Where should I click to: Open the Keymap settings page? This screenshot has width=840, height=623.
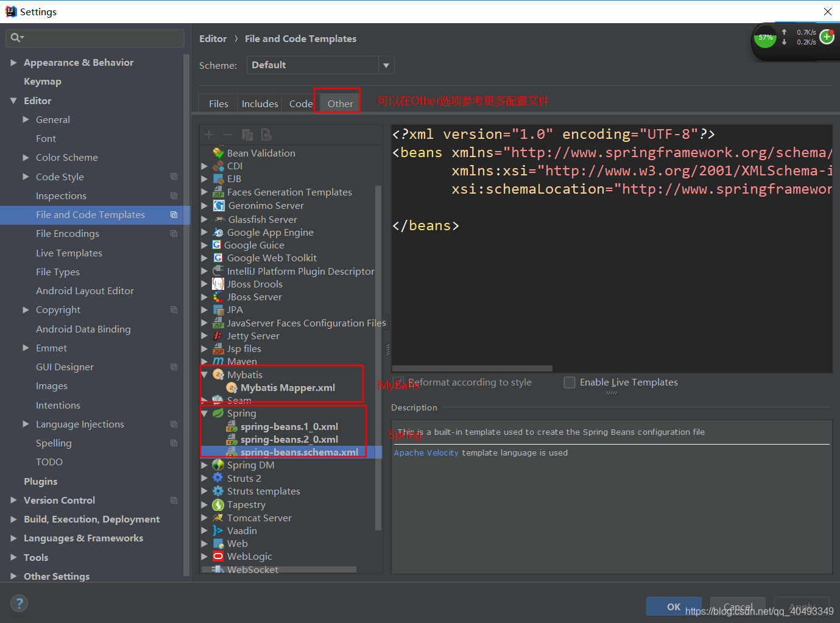[x=43, y=81]
